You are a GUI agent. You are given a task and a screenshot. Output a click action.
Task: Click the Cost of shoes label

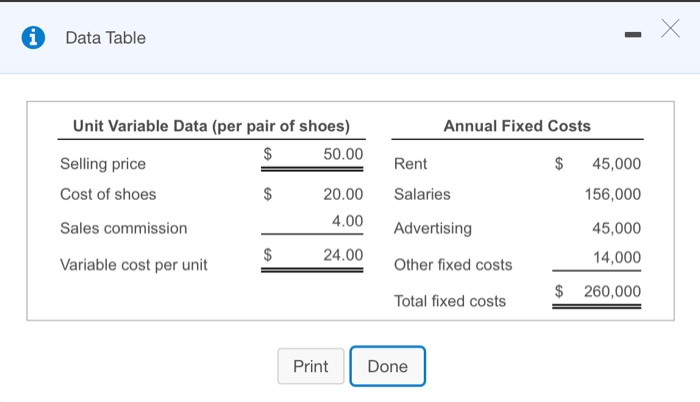click(108, 194)
